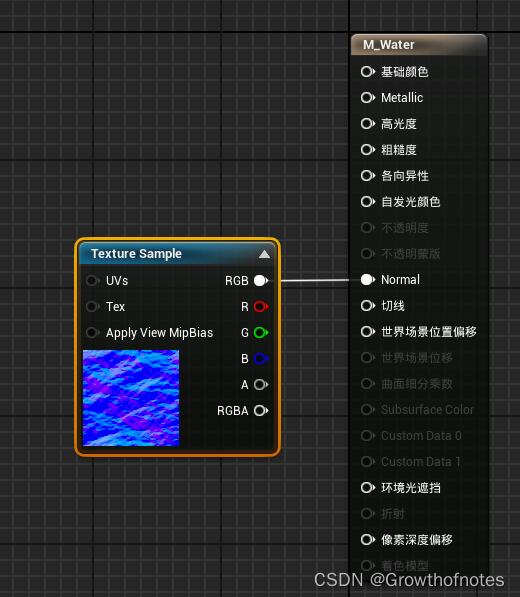
Task: Click the 世界场景位置偏移 label
Action: 429,332
